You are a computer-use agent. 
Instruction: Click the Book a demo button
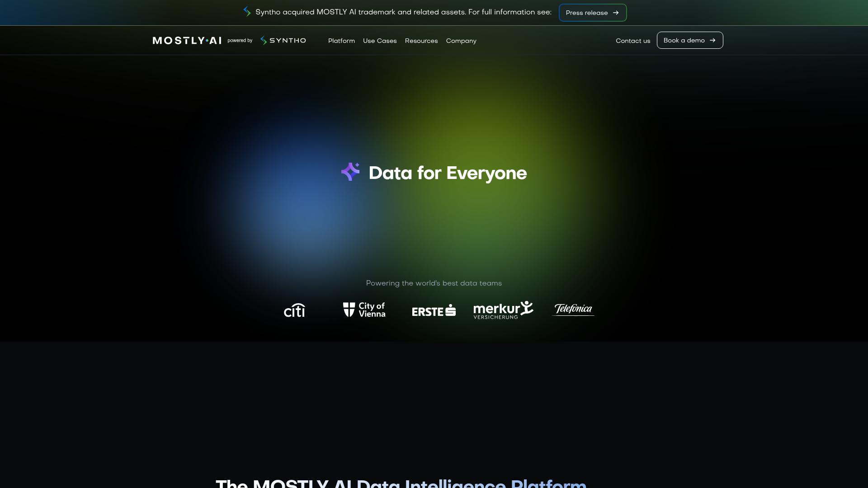(690, 40)
